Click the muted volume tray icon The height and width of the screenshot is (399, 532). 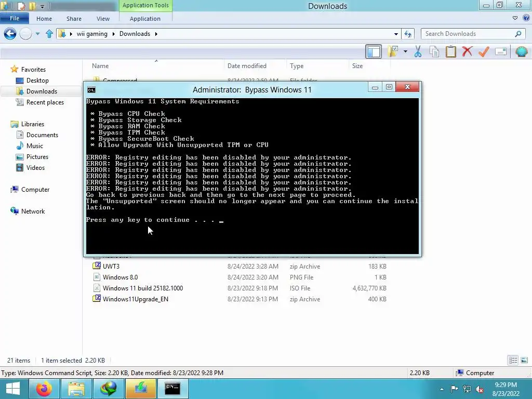pyautogui.click(x=480, y=389)
